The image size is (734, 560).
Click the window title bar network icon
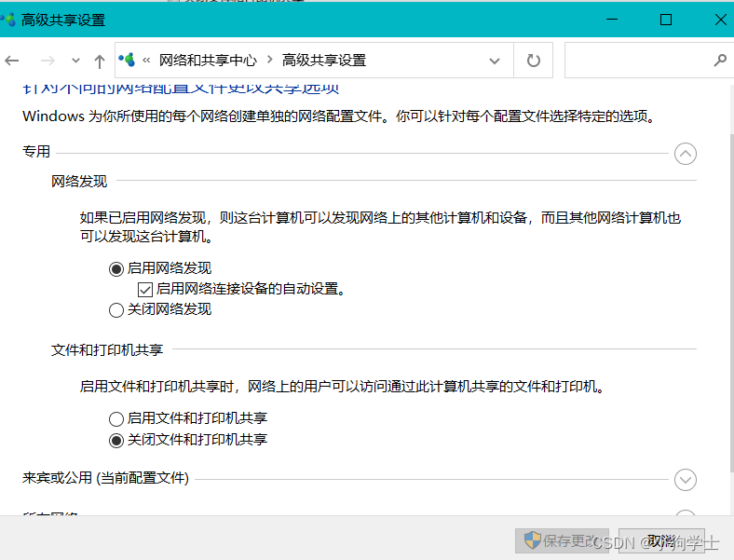(x=8, y=20)
